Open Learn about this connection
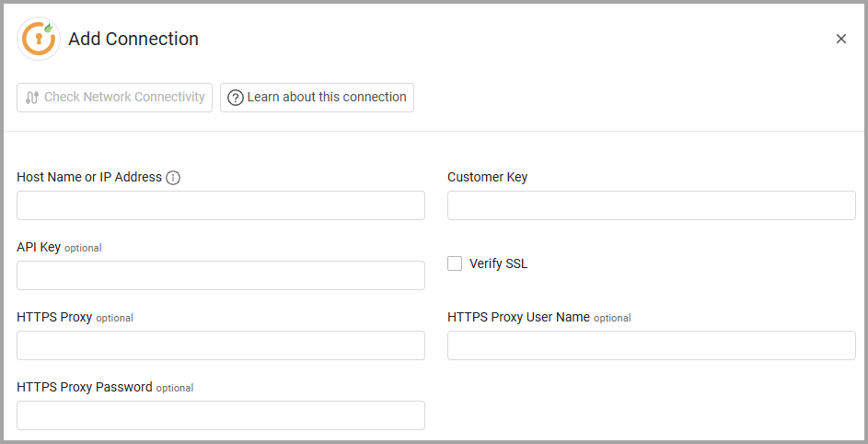 (317, 98)
